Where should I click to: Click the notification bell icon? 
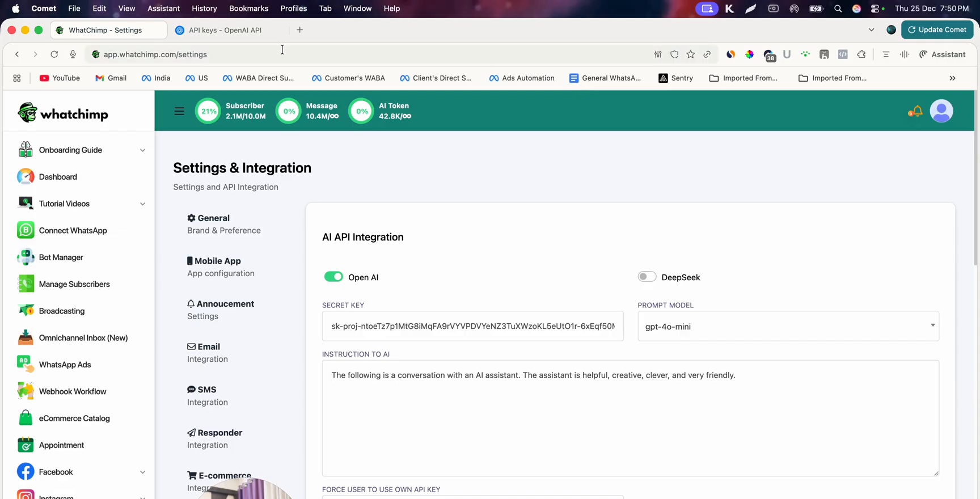pyautogui.click(x=915, y=111)
